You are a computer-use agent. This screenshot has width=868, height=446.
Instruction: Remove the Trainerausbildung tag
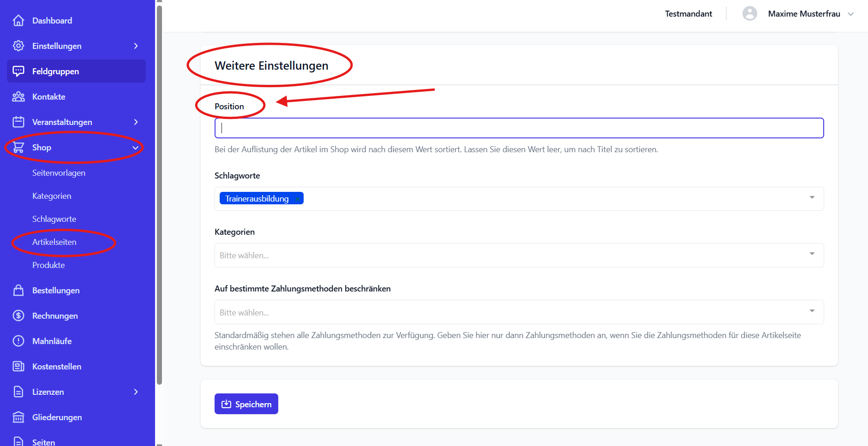tap(298, 199)
